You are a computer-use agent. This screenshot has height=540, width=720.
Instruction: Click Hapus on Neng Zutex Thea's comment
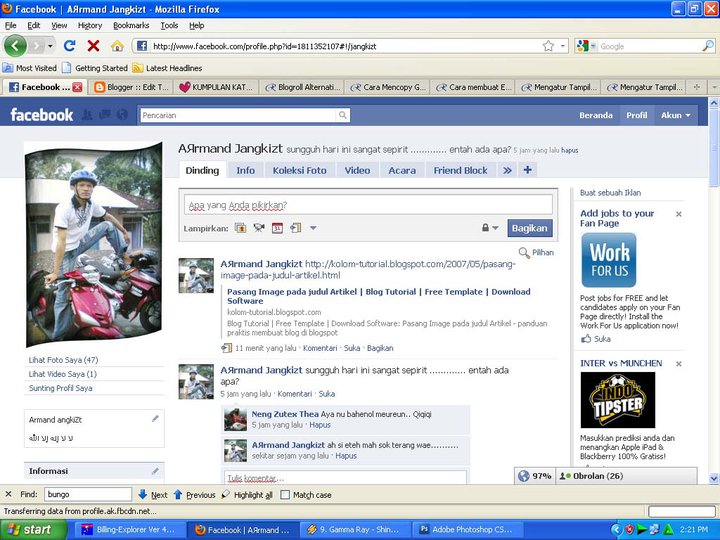(320, 425)
